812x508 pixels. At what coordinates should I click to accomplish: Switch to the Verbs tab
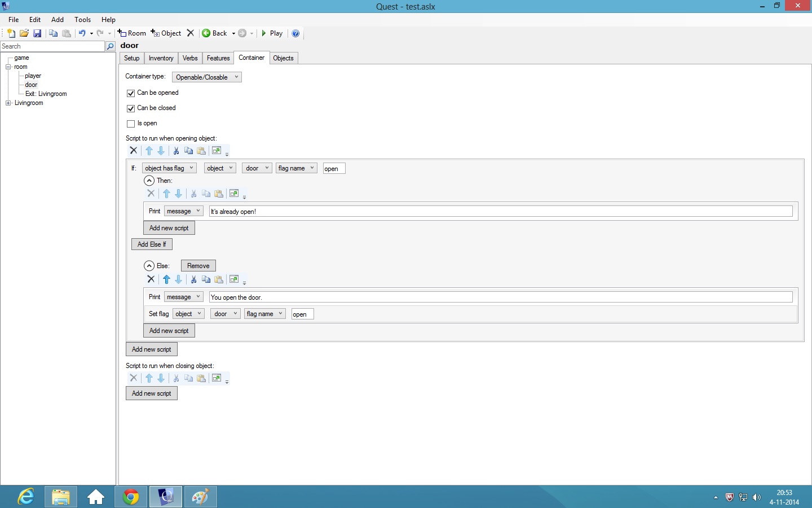(190, 58)
